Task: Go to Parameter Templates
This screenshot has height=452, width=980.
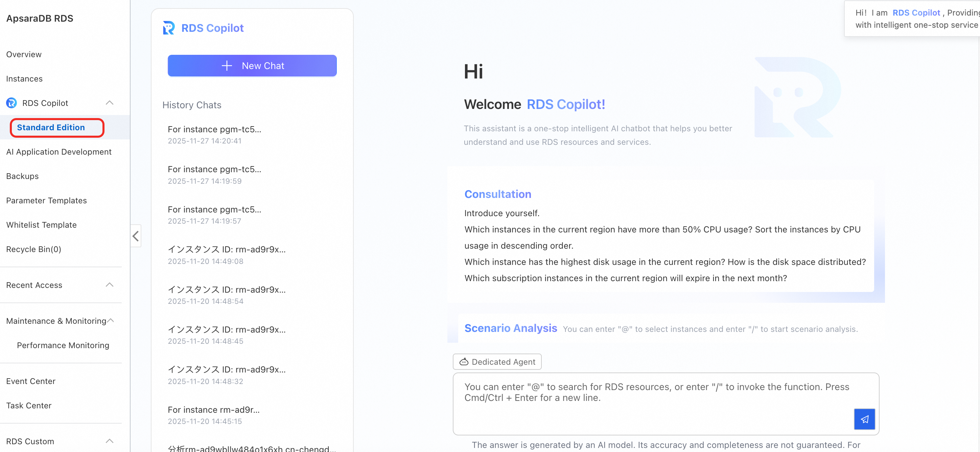Action: [x=46, y=200]
